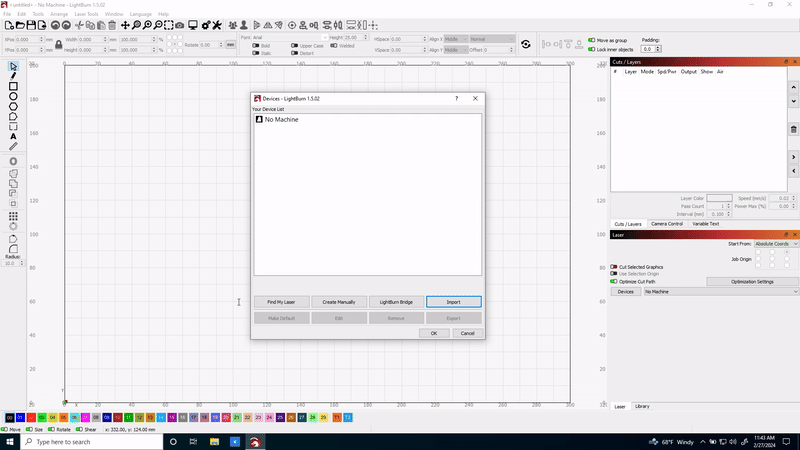Toggle Move as group switch
This screenshot has width=800, height=450.
click(591, 40)
